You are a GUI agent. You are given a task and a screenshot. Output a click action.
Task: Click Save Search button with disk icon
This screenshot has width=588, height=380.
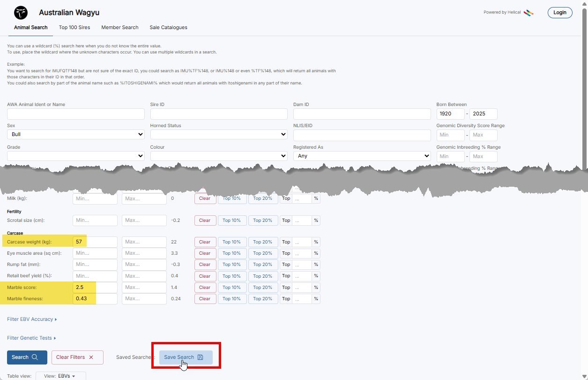[186, 357]
